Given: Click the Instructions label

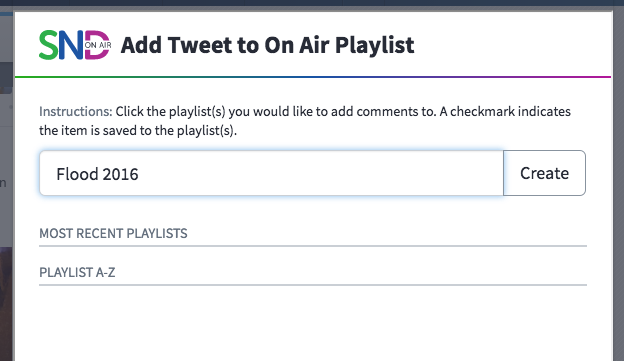Looking at the screenshot, I should (x=76, y=111).
